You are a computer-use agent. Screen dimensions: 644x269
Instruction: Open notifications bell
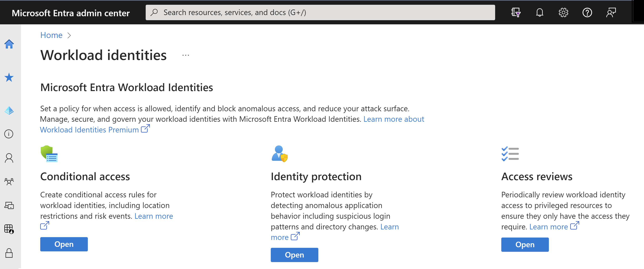pos(540,12)
